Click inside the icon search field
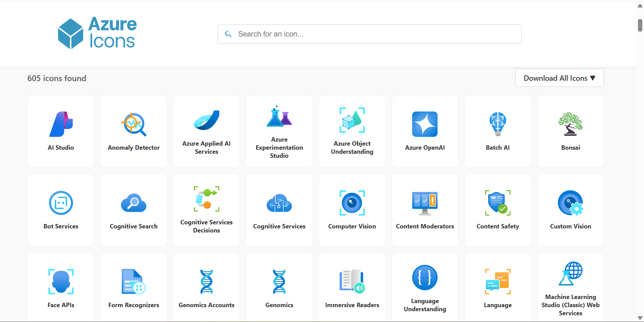This screenshot has width=644, height=322. coord(369,34)
